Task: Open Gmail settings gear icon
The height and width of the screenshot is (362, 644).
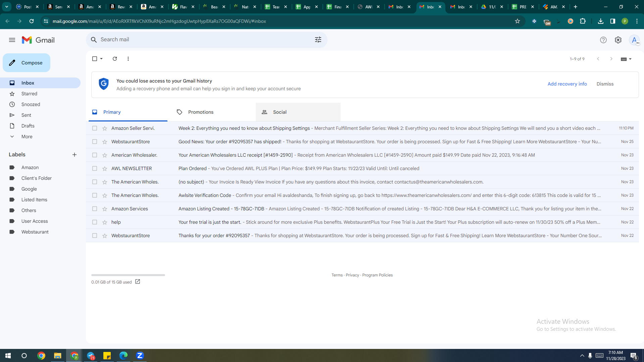Action: pos(618,40)
